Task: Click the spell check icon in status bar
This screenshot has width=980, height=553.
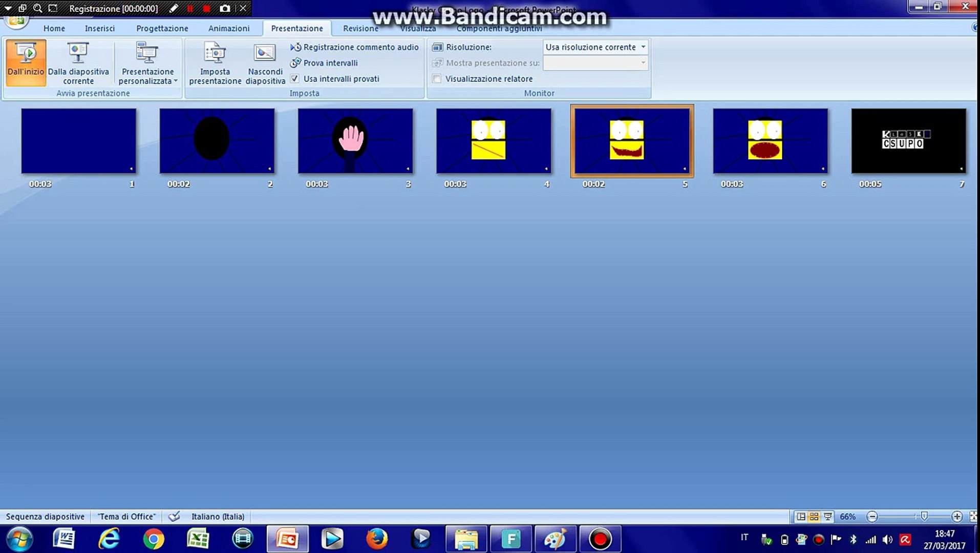Action: coord(174,516)
